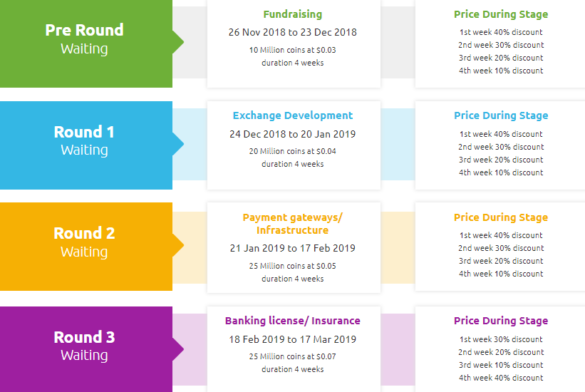Click the 25 Million coins at $0.05 text

tap(292, 266)
